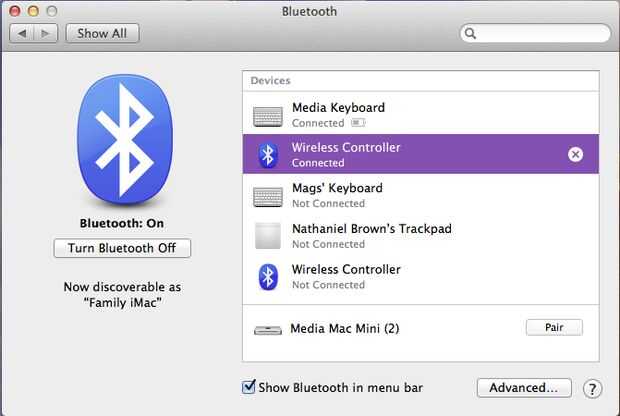Screen dimensions: 620x416
Task: Click Show All preferences button
Action: 102,33
